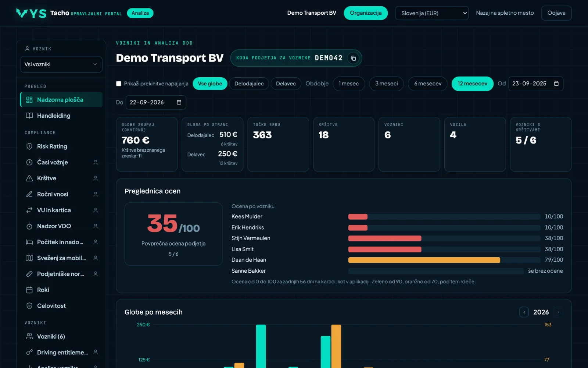
Task: Open the calendar picker on the Do date
Action: 179,102
